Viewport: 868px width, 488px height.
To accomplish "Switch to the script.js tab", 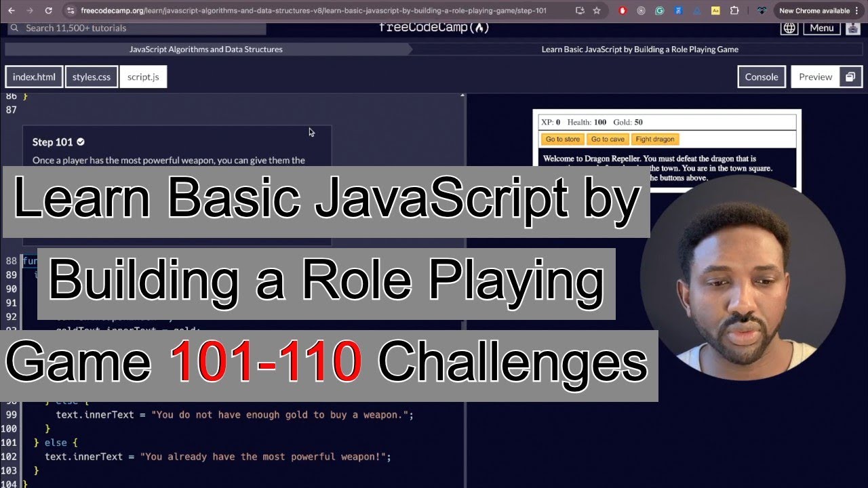I will click(143, 77).
